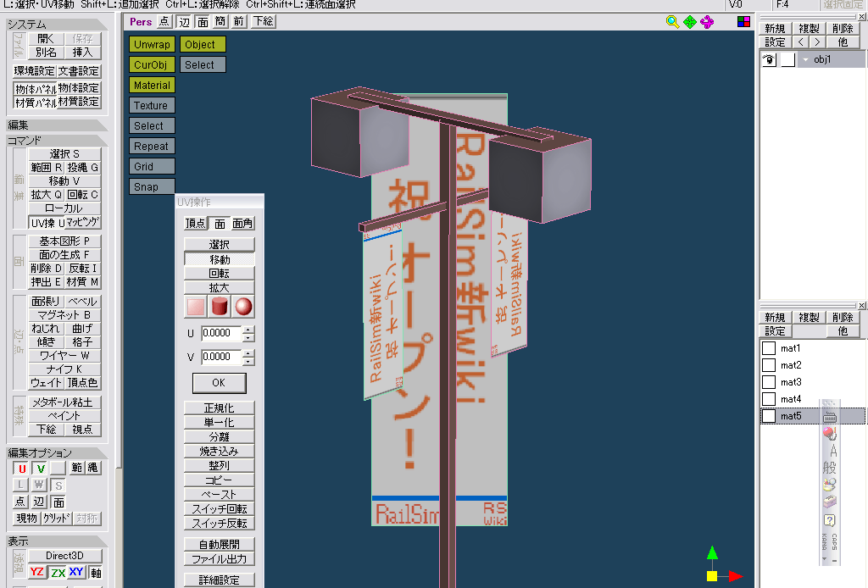The image size is (868, 588).
Task: Click the U value input field
Action: (221, 333)
